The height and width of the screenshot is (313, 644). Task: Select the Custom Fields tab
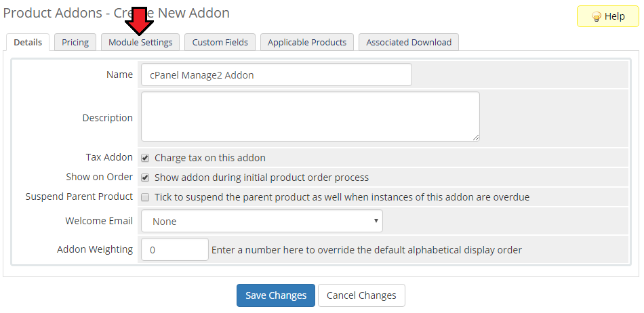point(220,42)
